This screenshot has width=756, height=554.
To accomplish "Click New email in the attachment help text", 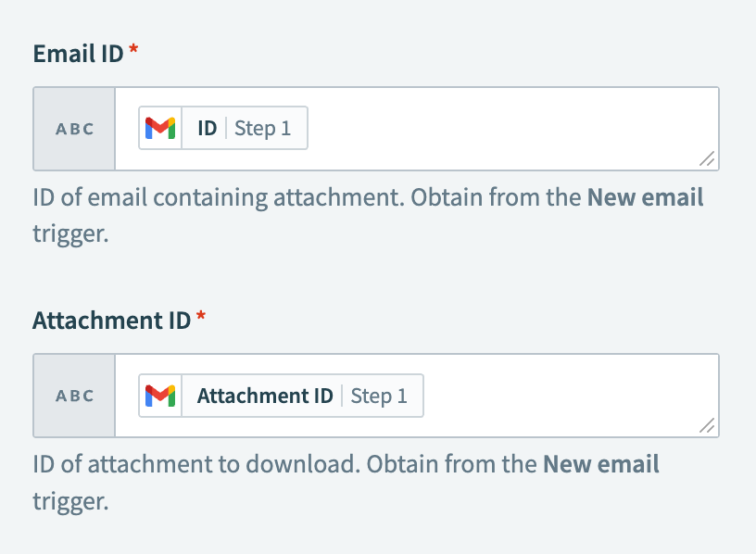I will point(602,463).
